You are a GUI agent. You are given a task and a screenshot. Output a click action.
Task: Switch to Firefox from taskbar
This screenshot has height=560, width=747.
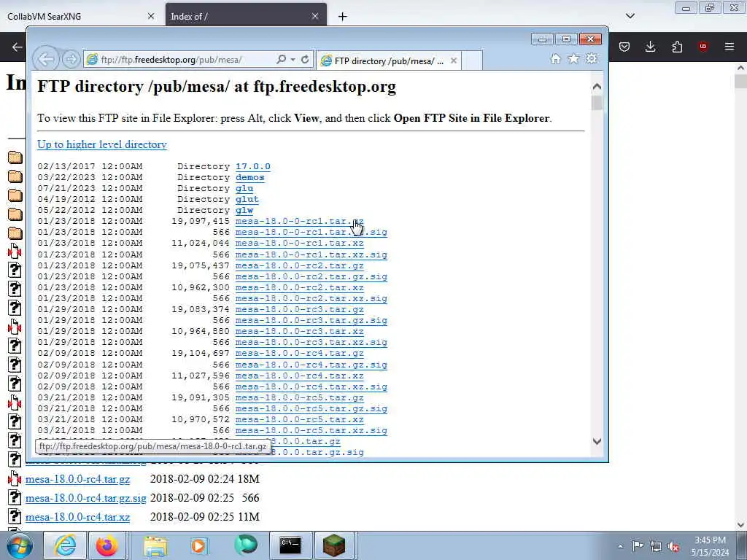point(107,545)
